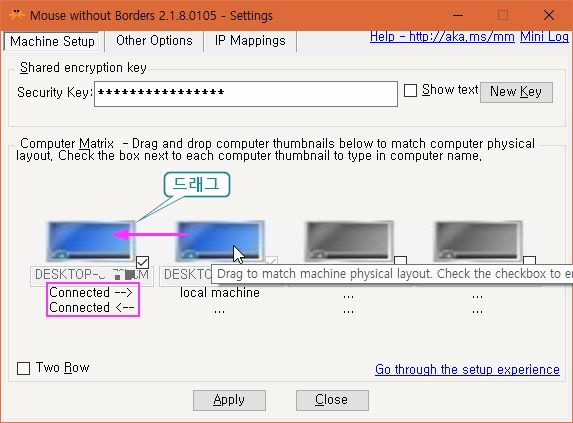Click the Apply button
Viewport: 573px width, 423px height.
(229, 400)
